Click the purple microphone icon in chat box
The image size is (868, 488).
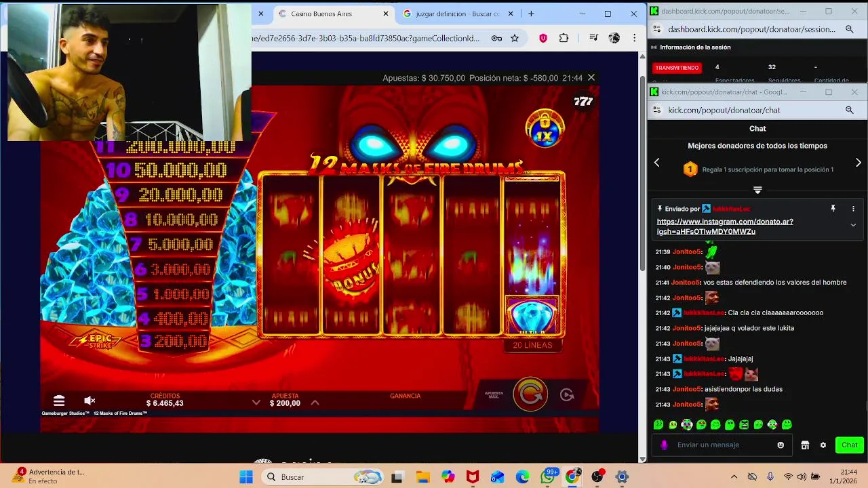(x=664, y=445)
